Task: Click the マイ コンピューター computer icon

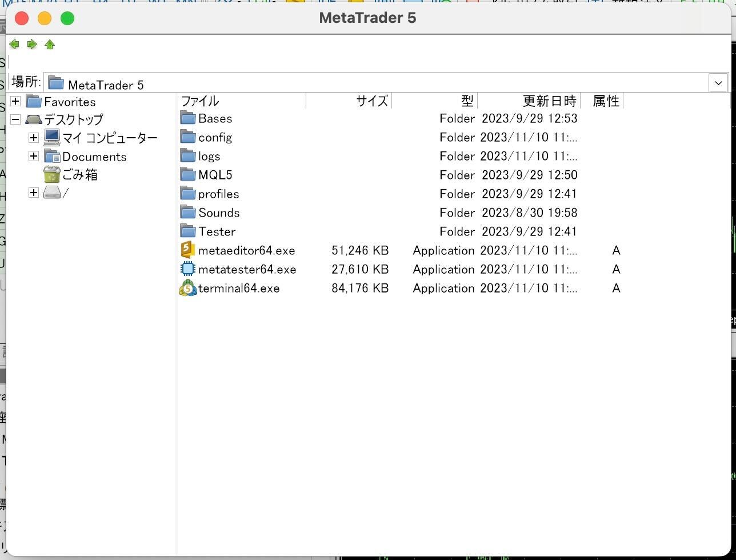Action: pyautogui.click(x=52, y=138)
